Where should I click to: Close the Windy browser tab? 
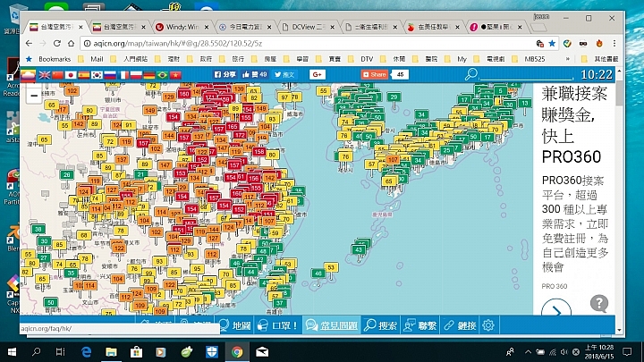tap(207, 27)
